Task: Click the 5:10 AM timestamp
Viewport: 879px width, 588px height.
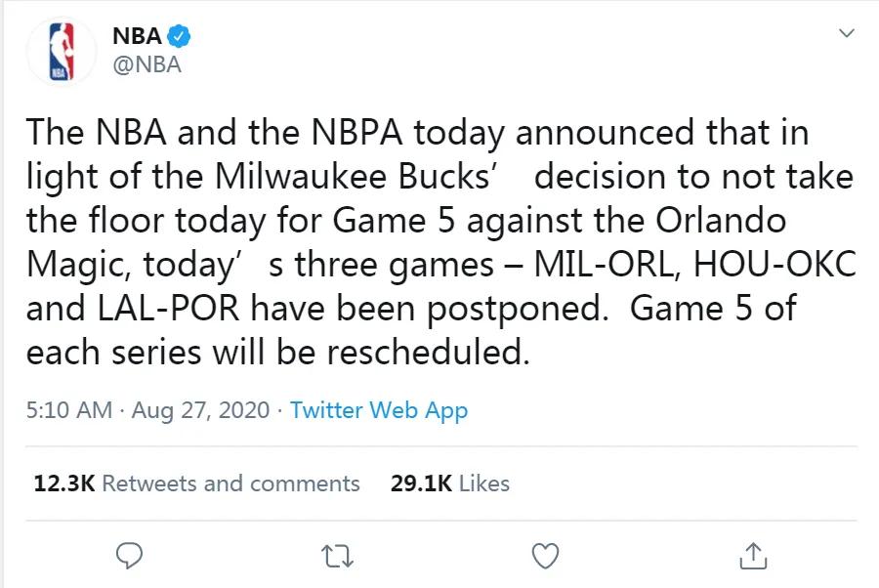Action: coord(68,410)
